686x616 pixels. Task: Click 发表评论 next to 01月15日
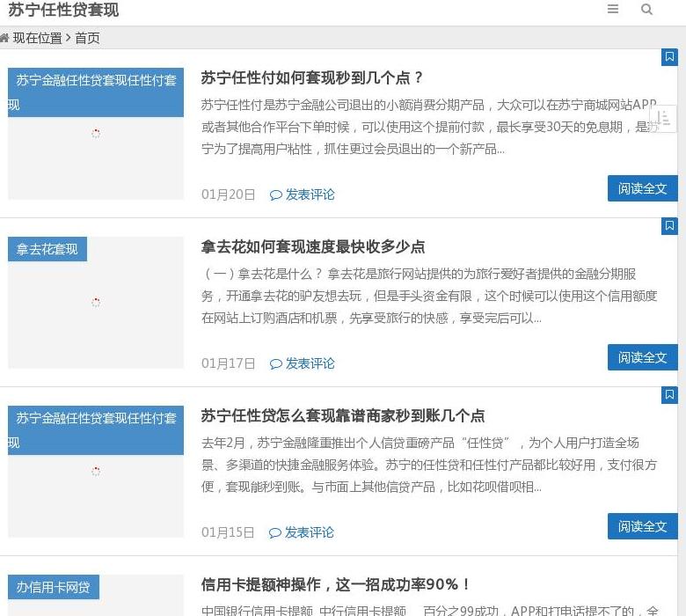point(310,532)
